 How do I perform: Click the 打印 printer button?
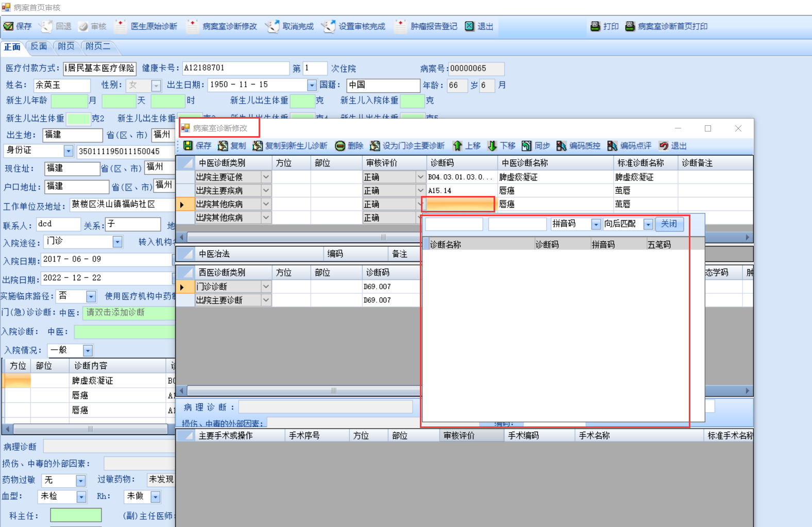pyautogui.click(x=605, y=26)
